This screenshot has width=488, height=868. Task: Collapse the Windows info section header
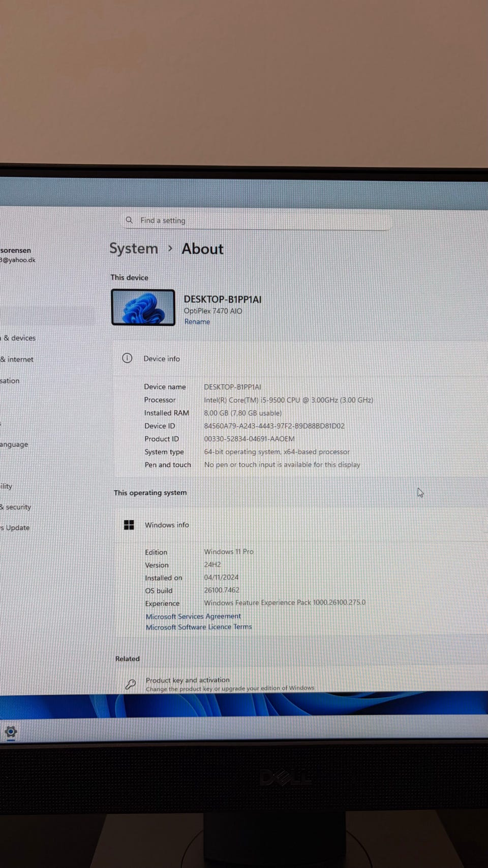[300, 525]
